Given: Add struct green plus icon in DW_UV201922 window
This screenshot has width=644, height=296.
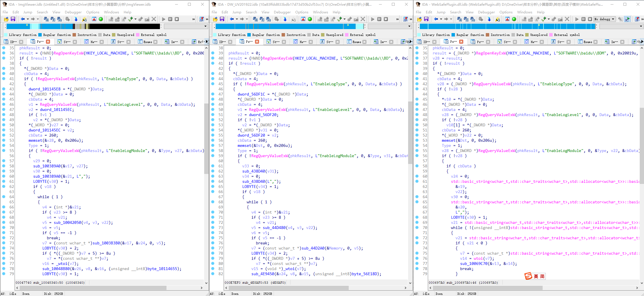Looking at the screenshot, I should pos(340,19).
